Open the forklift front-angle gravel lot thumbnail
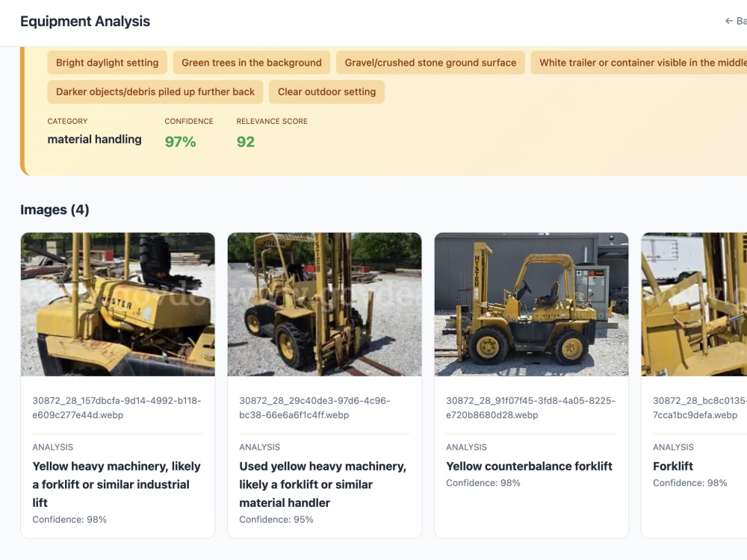 pyautogui.click(x=324, y=305)
